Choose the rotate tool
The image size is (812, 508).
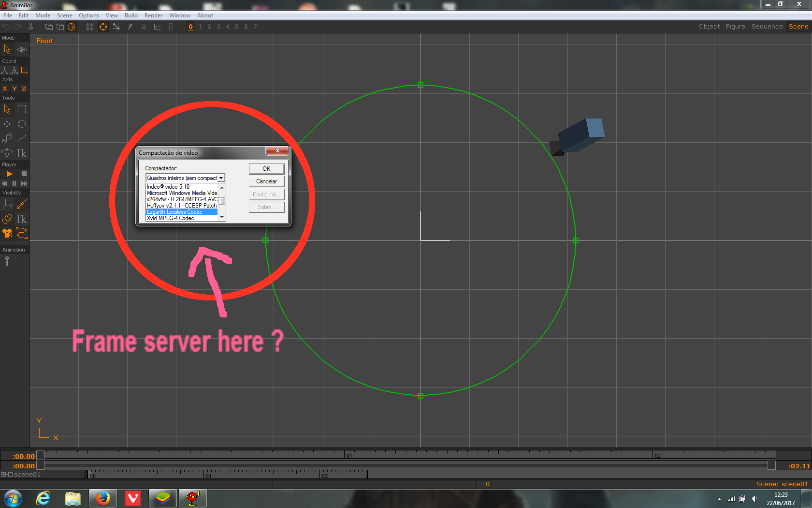[22, 124]
